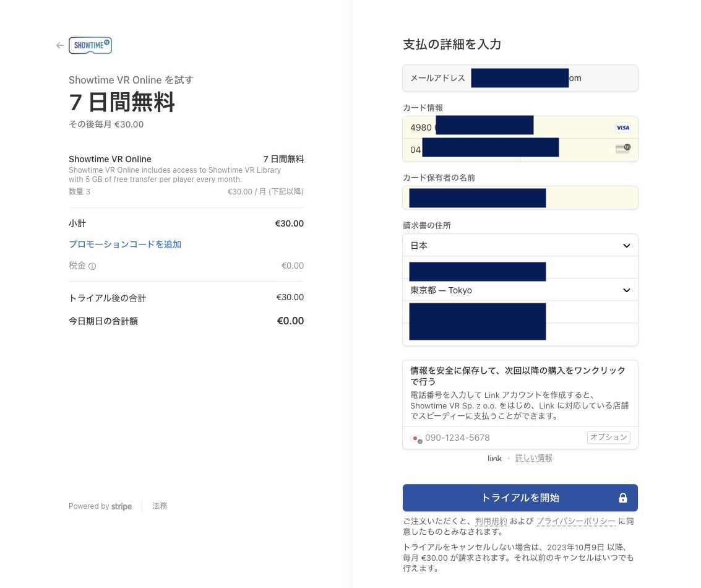This screenshot has width=701, height=588.
Task: Open the 利用規約 terms link
Action: pos(491,521)
